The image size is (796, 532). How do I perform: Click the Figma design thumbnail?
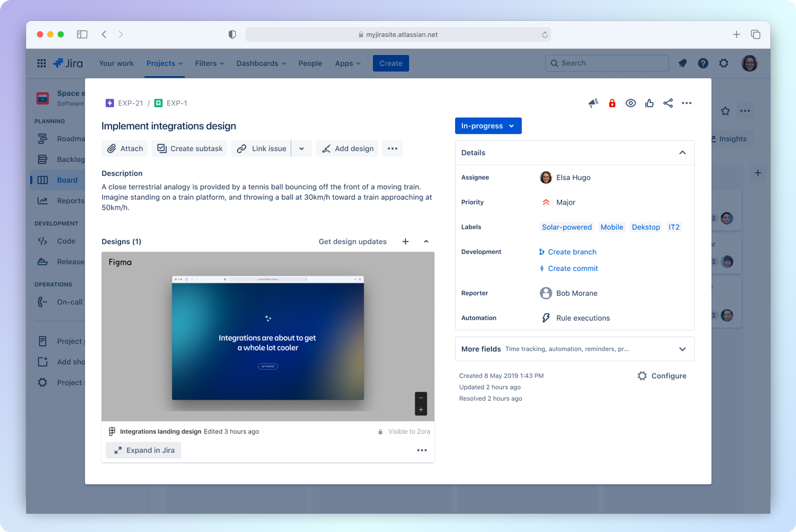coord(268,338)
